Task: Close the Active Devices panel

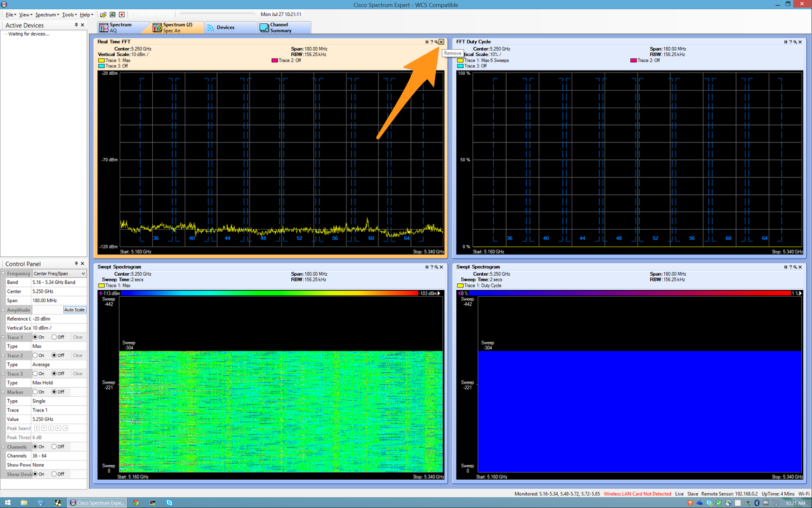Action: [82, 25]
